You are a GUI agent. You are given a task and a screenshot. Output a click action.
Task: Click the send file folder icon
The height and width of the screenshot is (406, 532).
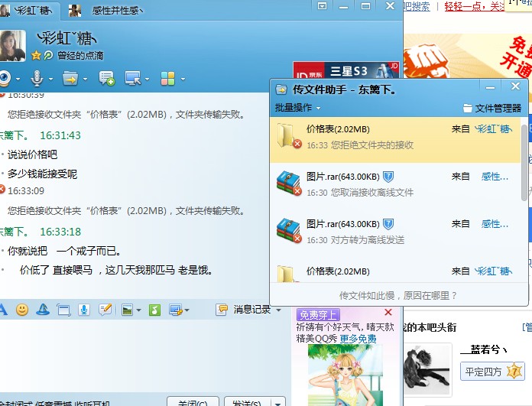click(70, 78)
